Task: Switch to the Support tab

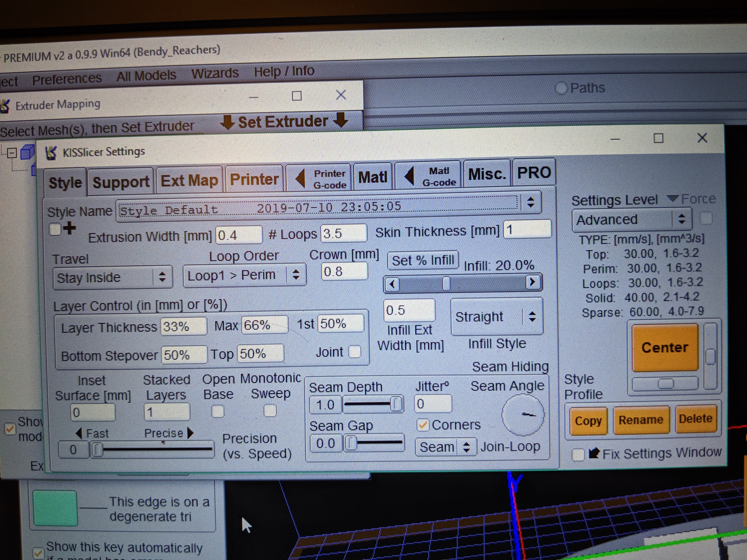Action: pyautogui.click(x=121, y=182)
